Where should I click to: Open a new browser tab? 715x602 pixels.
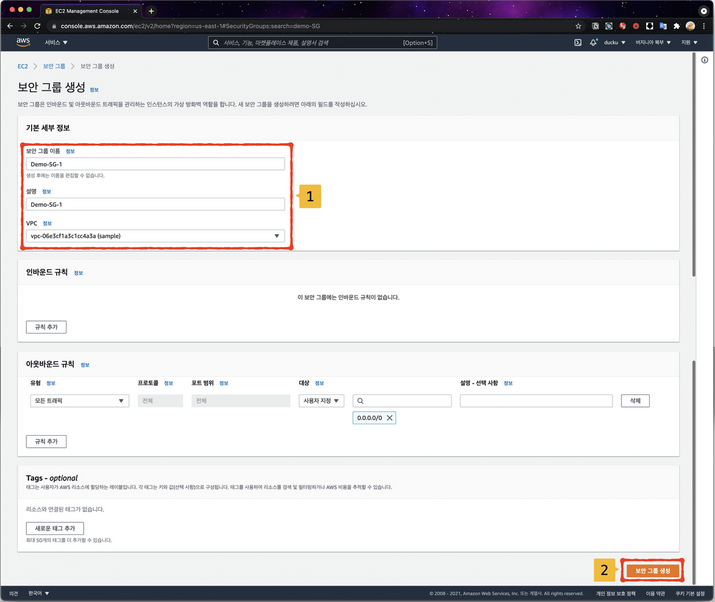click(151, 10)
